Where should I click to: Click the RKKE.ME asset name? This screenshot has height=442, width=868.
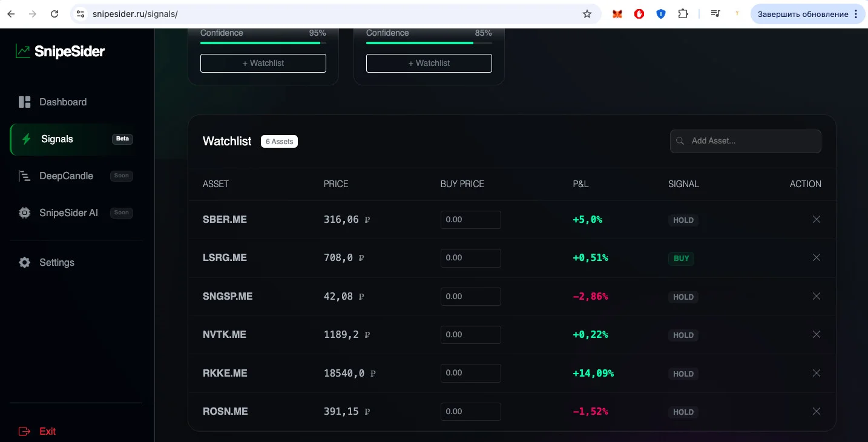[x=225, y=373]
